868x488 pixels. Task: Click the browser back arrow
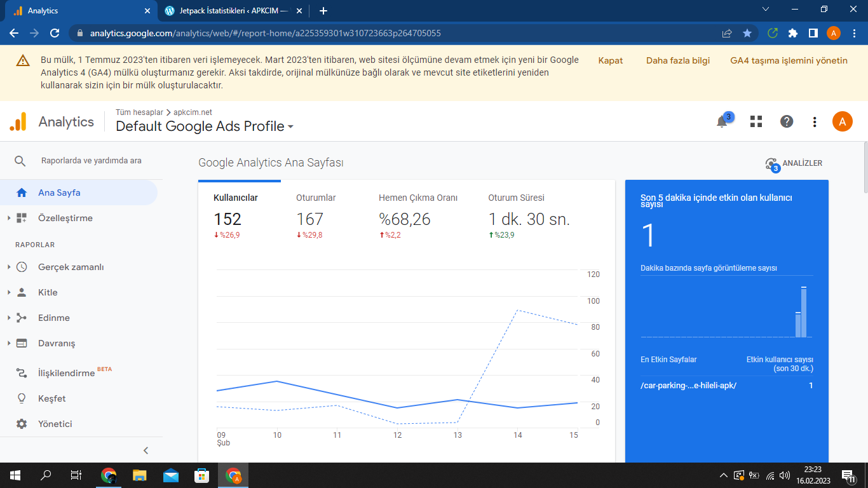click(14, 33)
